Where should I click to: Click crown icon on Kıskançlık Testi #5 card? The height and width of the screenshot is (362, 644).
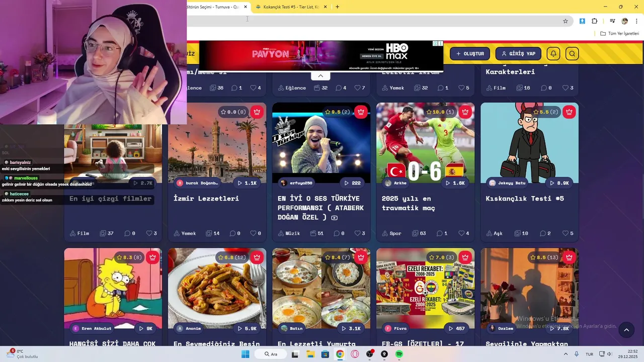tap(569, 112)
